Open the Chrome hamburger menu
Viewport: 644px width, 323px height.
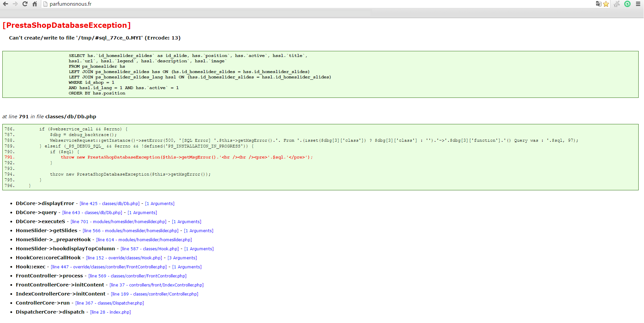[638, 4]
